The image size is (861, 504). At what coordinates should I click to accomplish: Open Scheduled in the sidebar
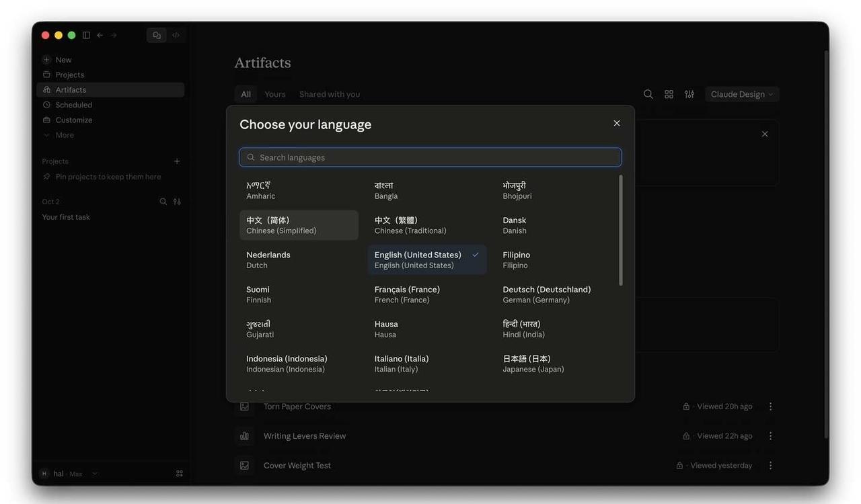coord(110,105)
